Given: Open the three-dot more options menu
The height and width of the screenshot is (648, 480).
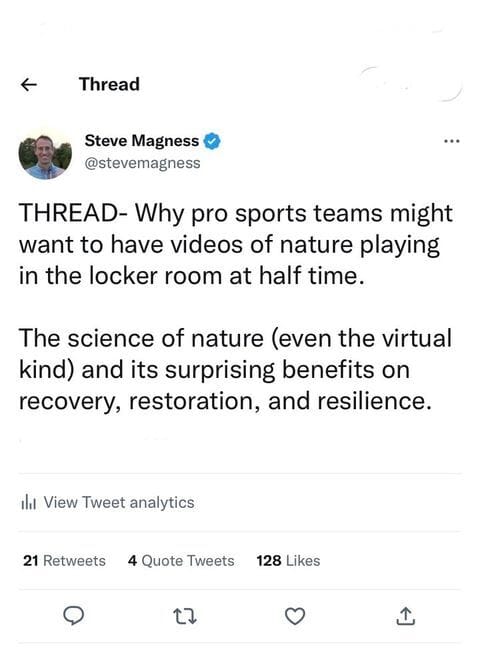Looking at the screenshot, I should coord(451,142).
